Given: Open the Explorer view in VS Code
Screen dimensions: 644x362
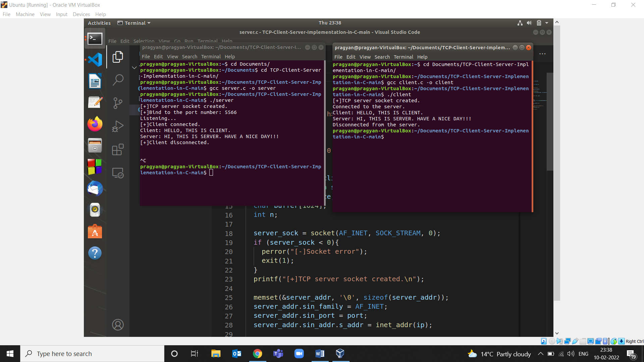Looking at the screenshot, I should click(118, 57).
